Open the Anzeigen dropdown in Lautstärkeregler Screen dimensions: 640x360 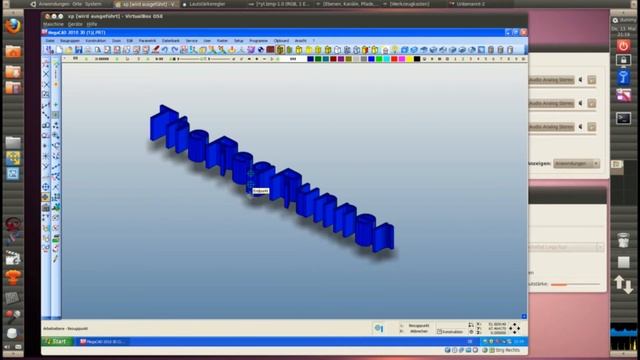pyautogui.click(x=576, y=164)
